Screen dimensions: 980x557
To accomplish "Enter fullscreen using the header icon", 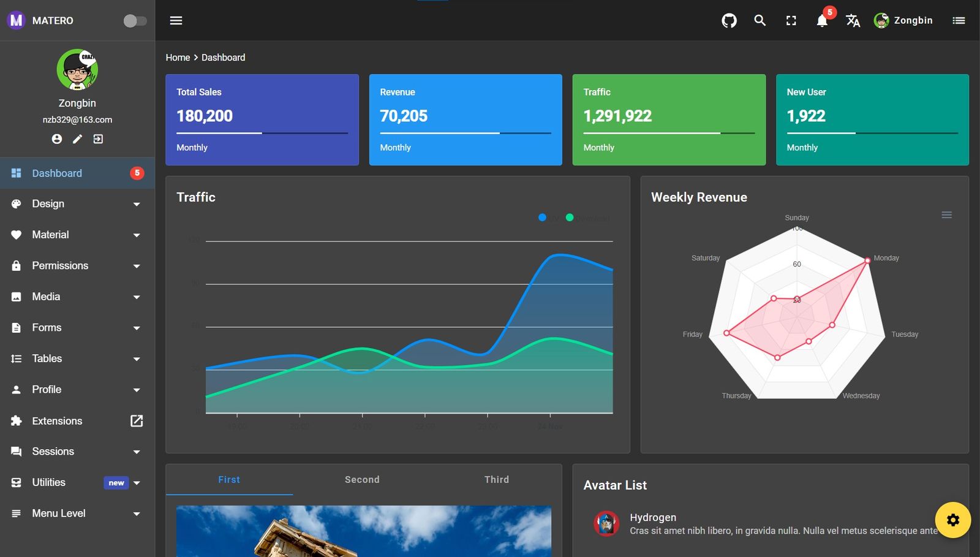I will tap(791, 21).
